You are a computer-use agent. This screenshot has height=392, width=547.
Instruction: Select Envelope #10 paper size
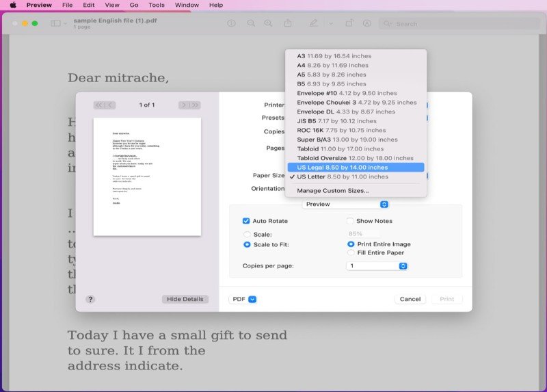(x=356, y=93)
